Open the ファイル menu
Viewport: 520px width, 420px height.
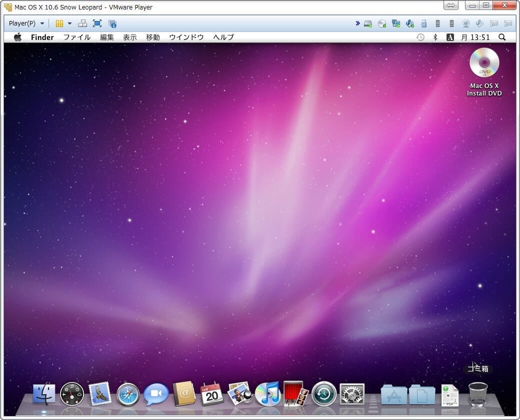point(76,37)
